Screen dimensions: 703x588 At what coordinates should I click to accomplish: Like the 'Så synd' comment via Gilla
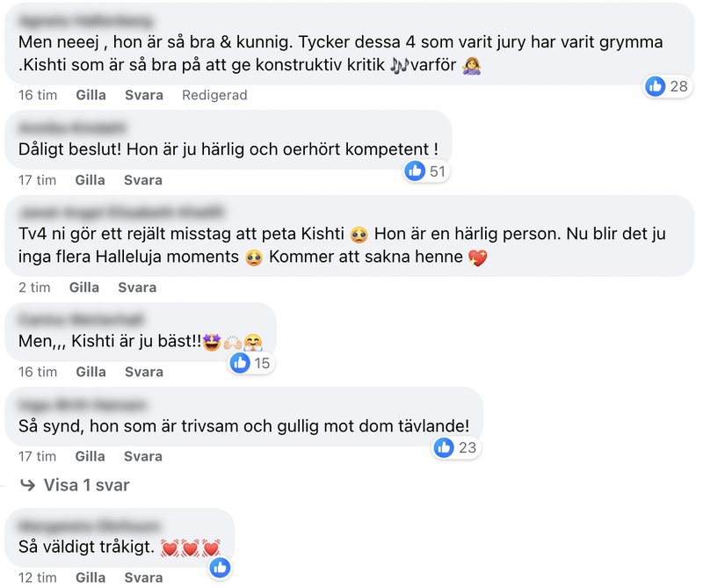(91, 456)
